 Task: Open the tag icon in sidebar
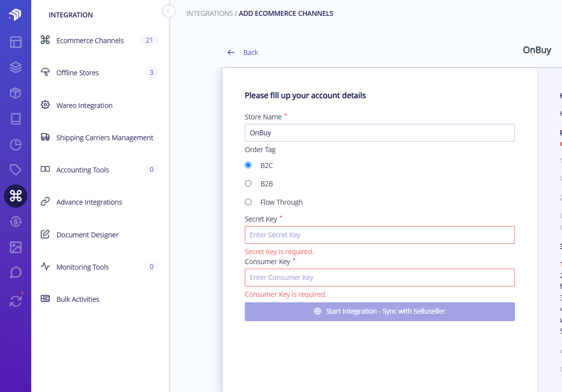(15, 170)
